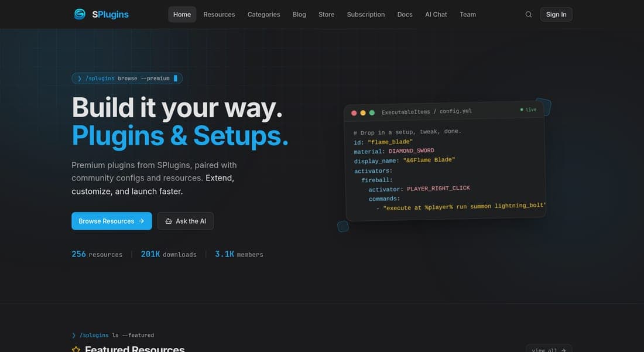The image size is (644, 352).
Task: Click the 201K downloads stat
Action: (x=169, y=254)
